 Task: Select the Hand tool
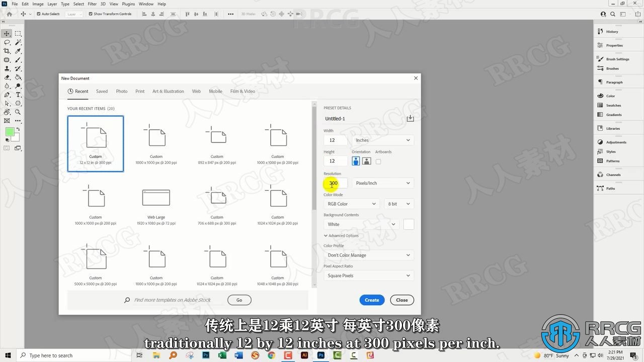point(7,112)
